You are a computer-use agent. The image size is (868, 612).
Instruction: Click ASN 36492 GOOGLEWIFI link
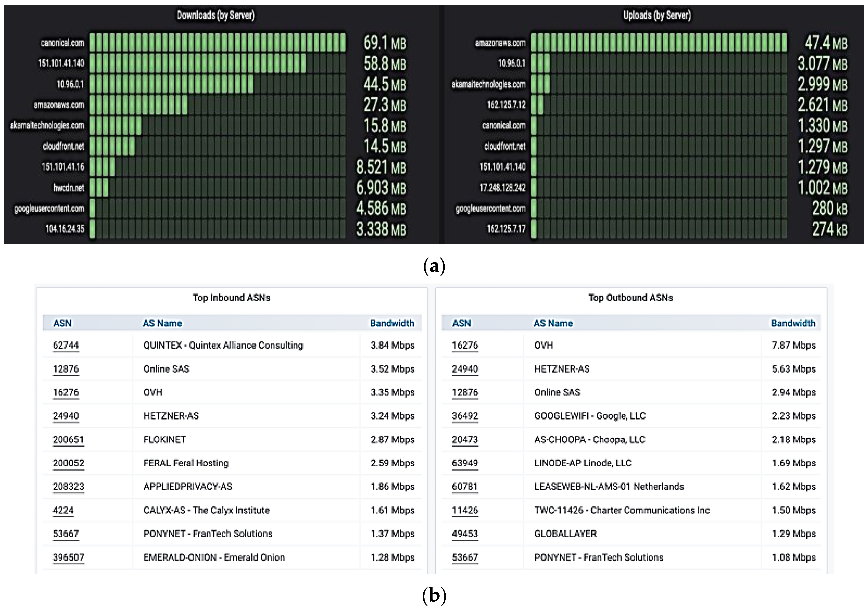click(x=465, y=416)
